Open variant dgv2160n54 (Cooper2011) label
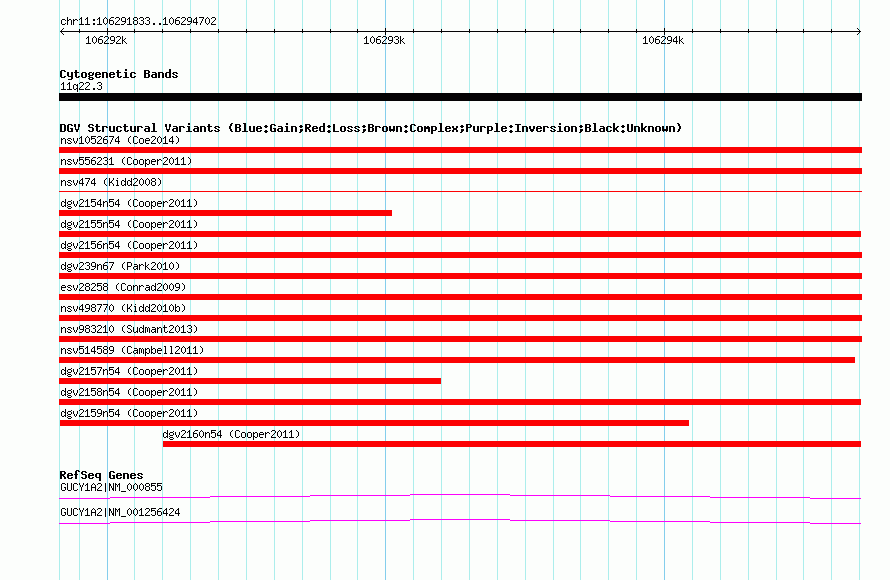Screen dimensions: 890x580 pyautogui.click(x=231, y=434)
